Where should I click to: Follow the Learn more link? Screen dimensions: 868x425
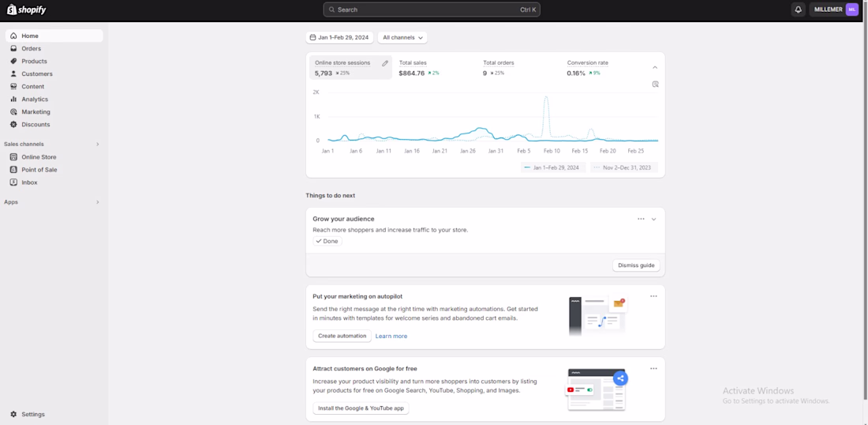(x=391, y=336)
